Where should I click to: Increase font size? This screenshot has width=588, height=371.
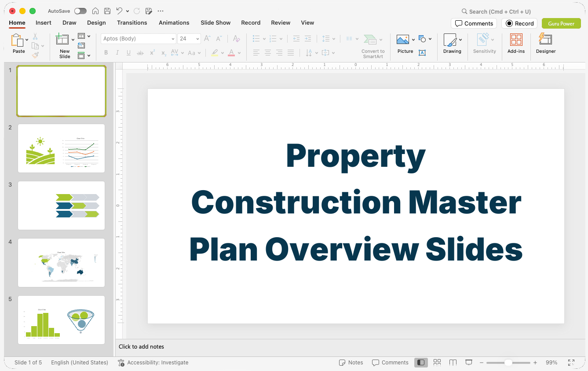(207, 39)
